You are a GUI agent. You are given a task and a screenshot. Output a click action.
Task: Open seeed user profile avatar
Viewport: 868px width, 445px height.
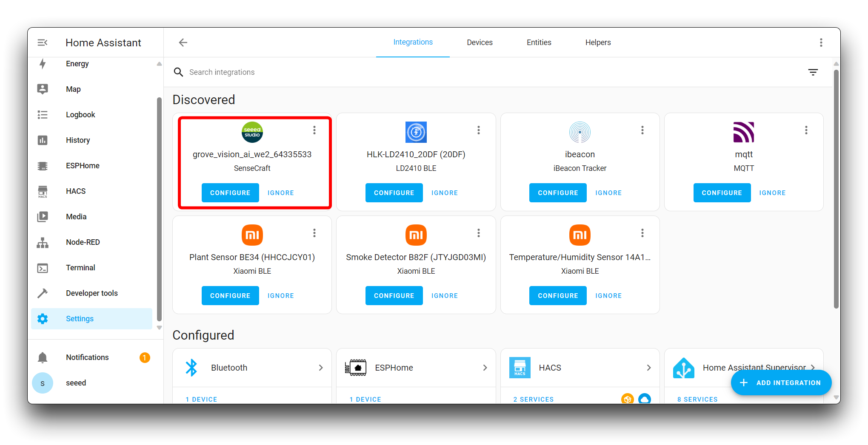pyautogui.click(x=43, y=383)
